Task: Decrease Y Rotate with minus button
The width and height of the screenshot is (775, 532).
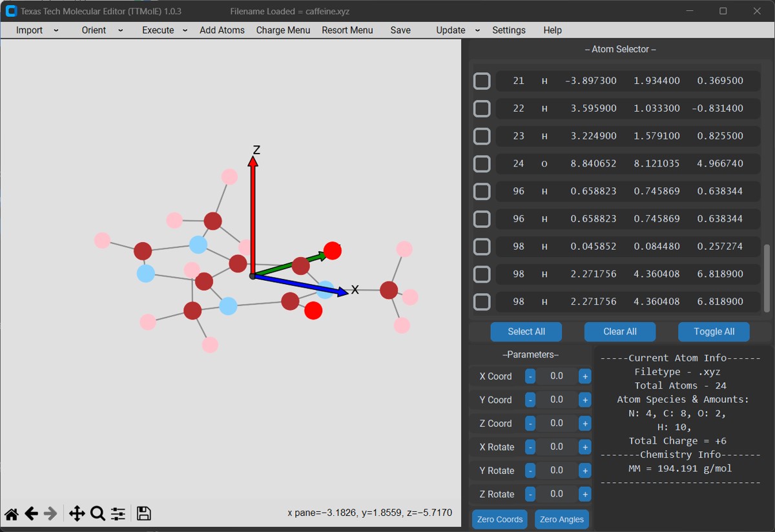Action: [530, 471]
